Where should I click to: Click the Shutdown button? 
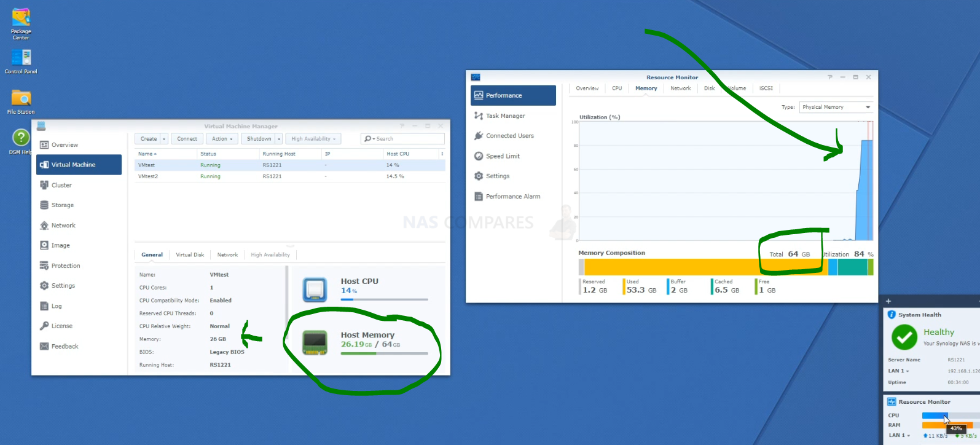(259, 139)
